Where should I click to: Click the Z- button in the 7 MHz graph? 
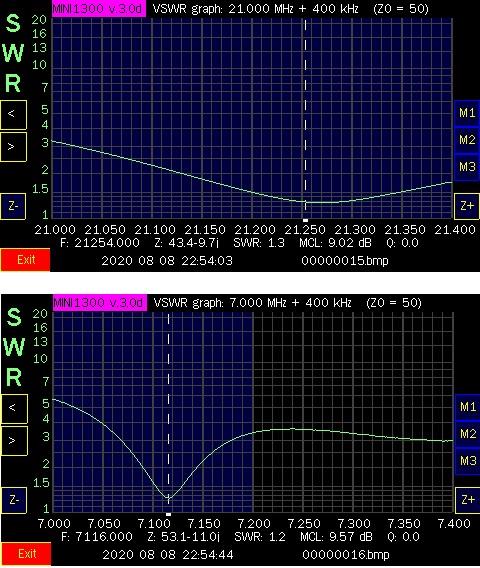(x=14, y=500)
